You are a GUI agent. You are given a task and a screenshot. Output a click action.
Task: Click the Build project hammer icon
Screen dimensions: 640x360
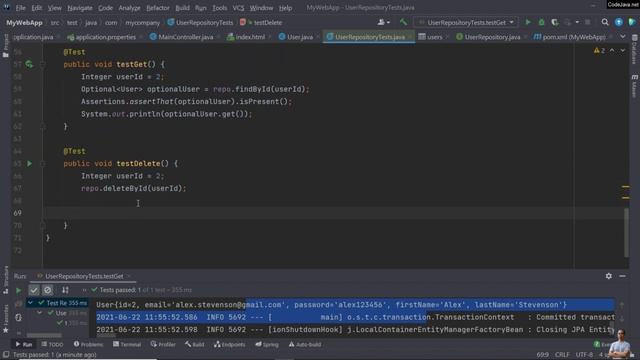coord(403,22)
